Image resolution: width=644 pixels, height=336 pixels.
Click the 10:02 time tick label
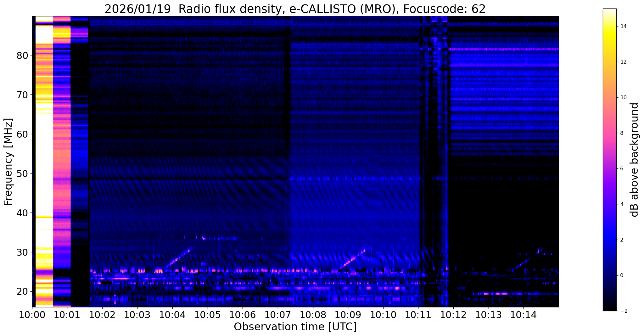click(x=102, y=315)
